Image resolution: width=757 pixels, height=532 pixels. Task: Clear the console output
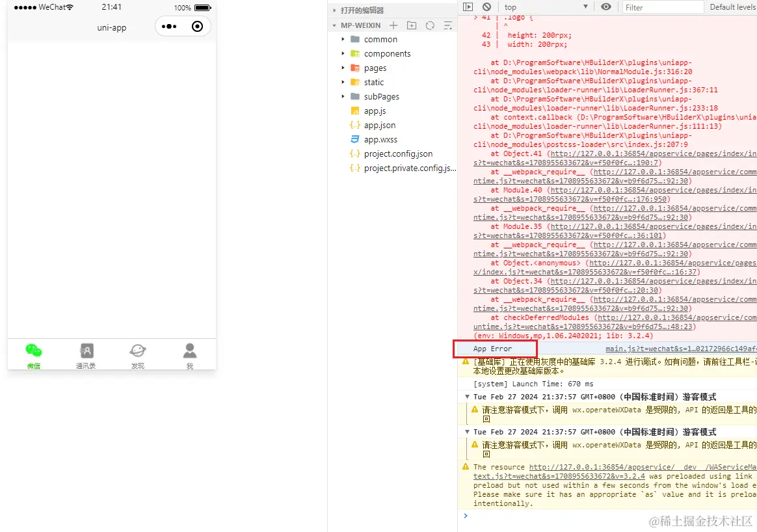click(x=488, y=7)
